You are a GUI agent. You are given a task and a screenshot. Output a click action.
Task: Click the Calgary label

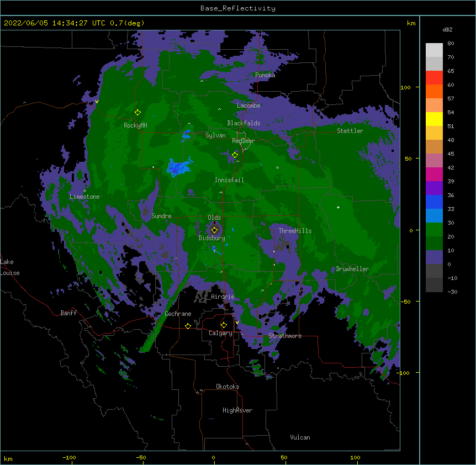220,333
